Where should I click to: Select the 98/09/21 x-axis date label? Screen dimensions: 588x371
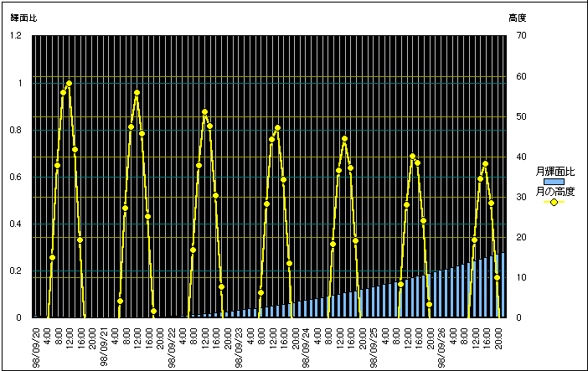click(103, 347)
